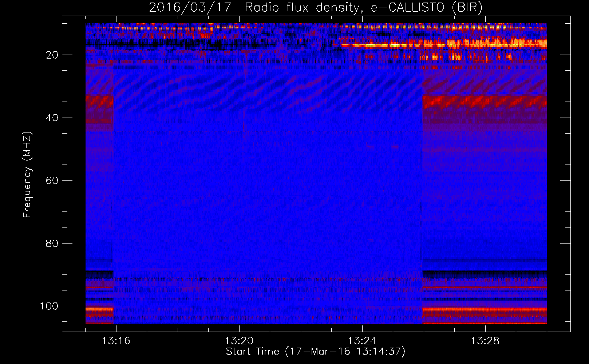Click the '100' frequency tick label
The image size is (589, 364).
pos(49,306)
